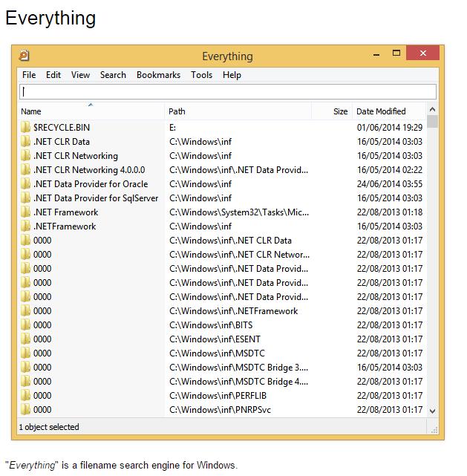Click the $RECYCLE.BIN folder icon
The width and height of the screenshot is (467, 476).
[25, 127]
